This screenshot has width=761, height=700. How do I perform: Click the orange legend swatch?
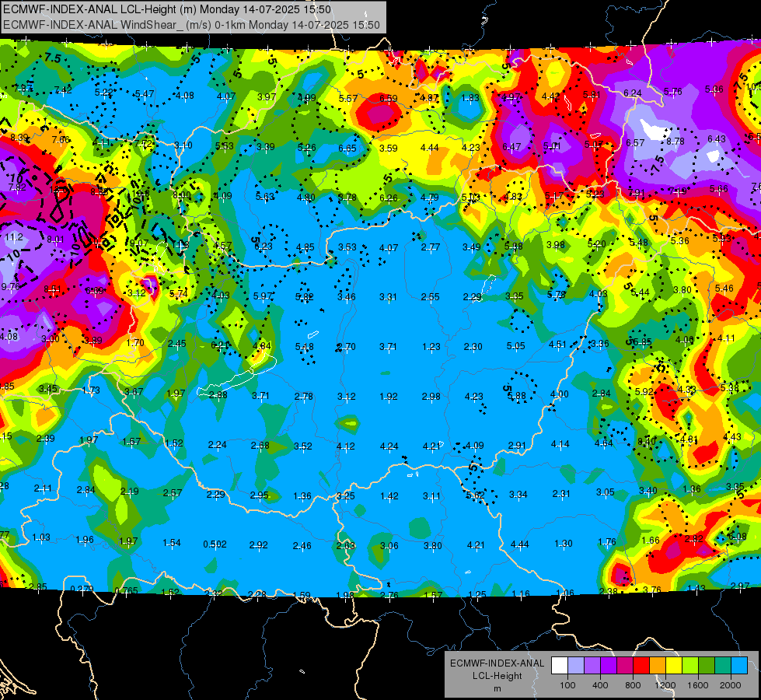click(658, 666)
